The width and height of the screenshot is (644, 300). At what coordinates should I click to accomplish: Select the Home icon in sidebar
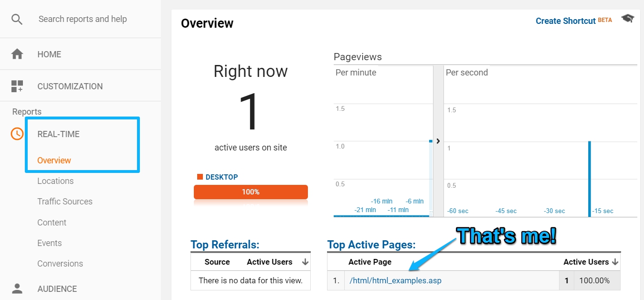pyautogui.click(x=17, y=54)
